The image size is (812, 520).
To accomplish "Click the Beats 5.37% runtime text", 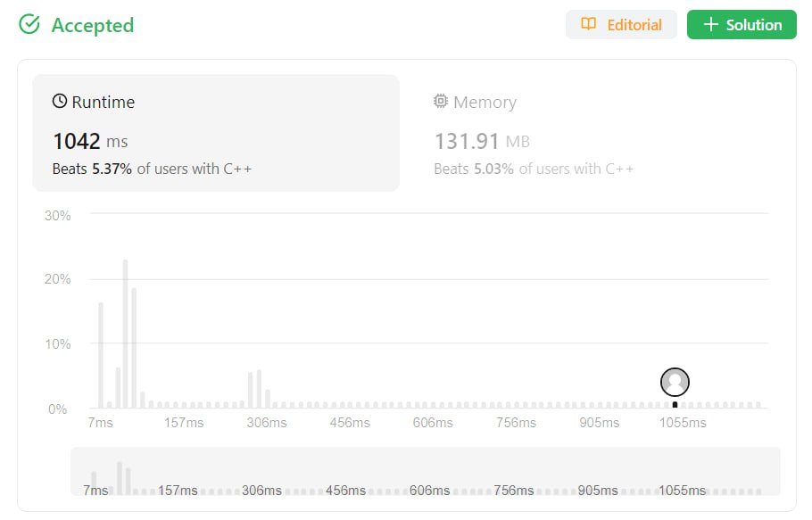I will point(152,169).
